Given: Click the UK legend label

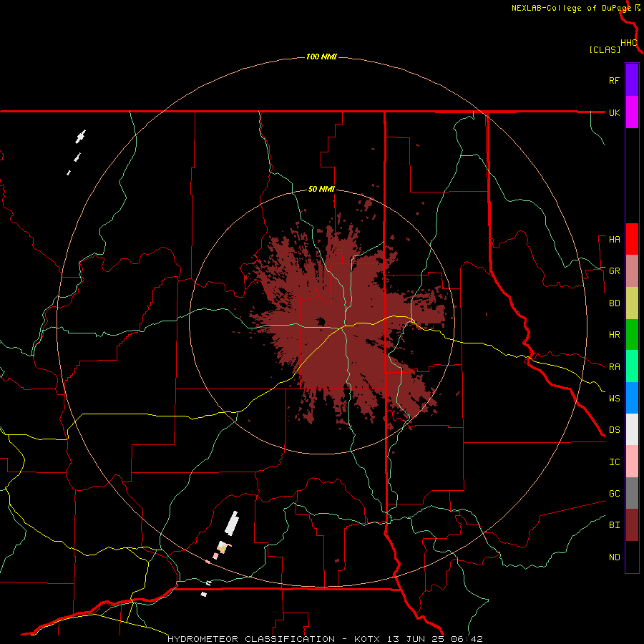Looking at the screenshot, I should click(x=614, y=113).
